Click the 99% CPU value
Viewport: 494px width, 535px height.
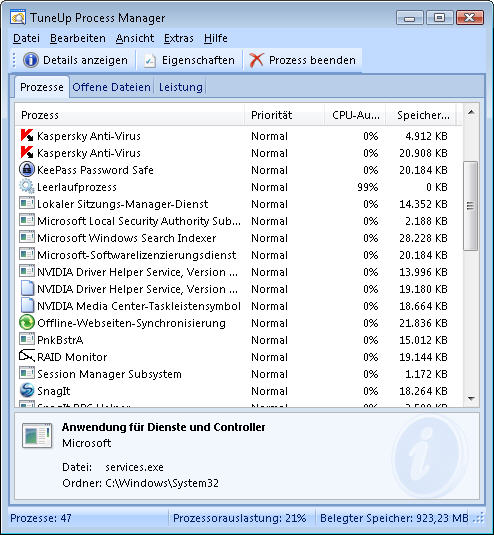(367, 187)
